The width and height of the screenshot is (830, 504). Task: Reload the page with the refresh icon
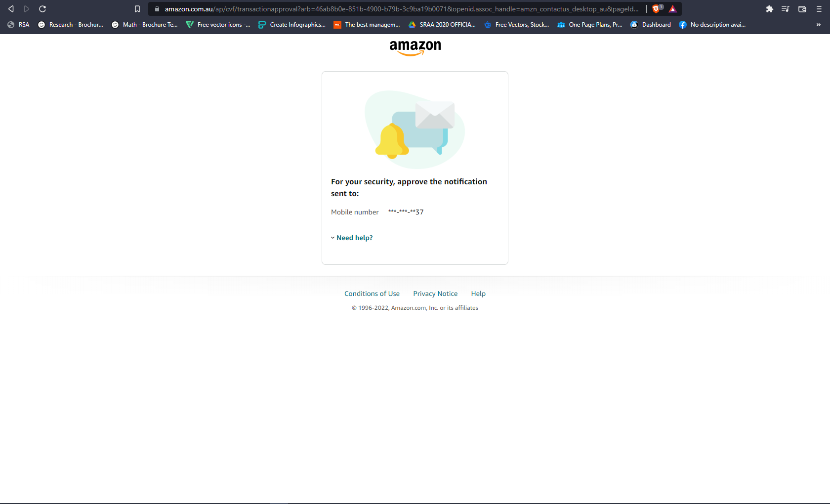coord(42,9)
